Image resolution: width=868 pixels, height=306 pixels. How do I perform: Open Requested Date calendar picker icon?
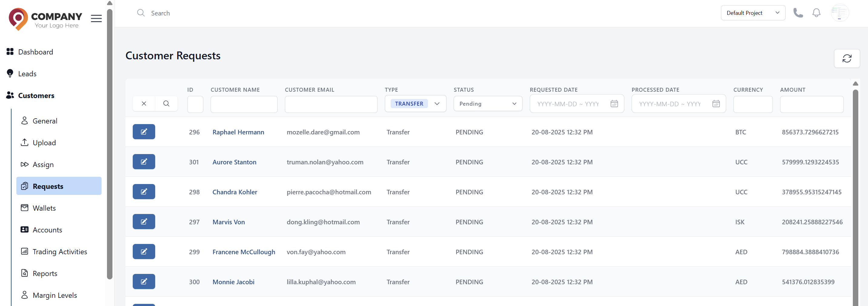[x=614, y=104]
